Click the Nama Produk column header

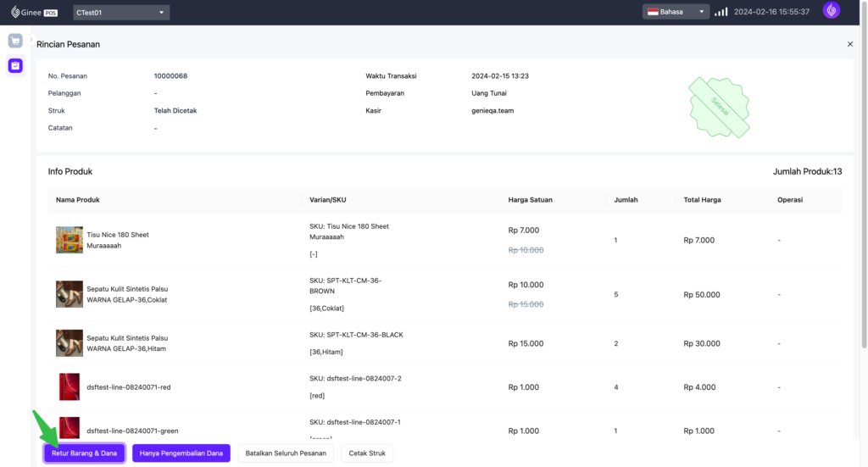tap(77, 200)
